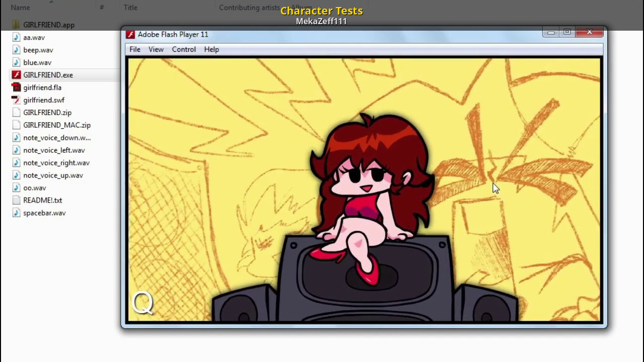Click the README!.txt document icon
The height and width of the screenshot is (362, 644).
pos(16,200)
